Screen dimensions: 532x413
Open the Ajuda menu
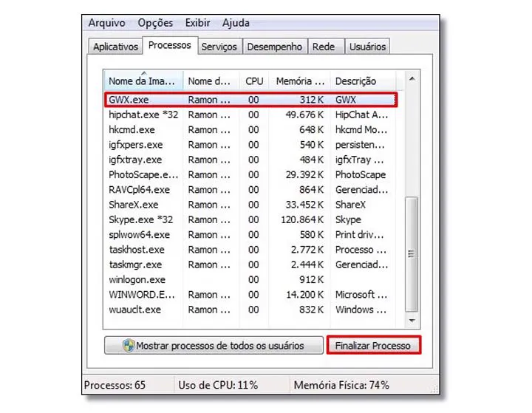click(x=236, y=23)
